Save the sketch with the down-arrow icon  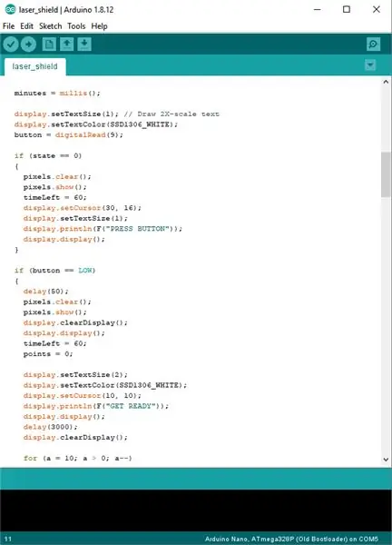tap(84, 45)
